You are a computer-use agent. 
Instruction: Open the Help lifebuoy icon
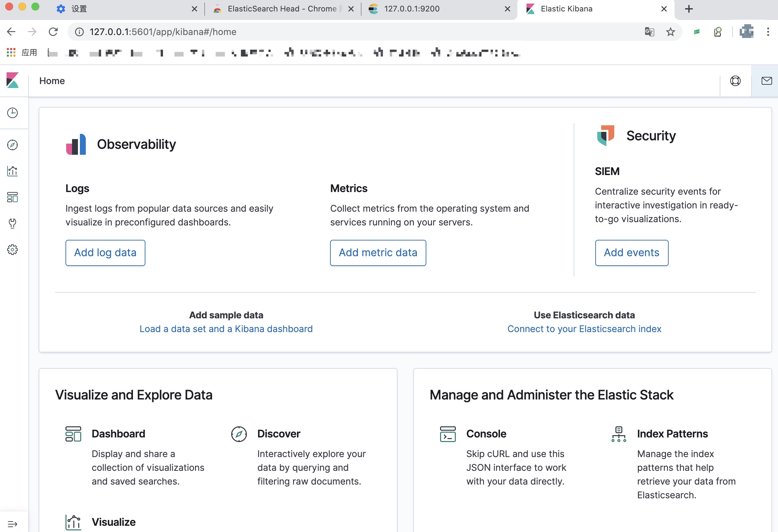735,80
